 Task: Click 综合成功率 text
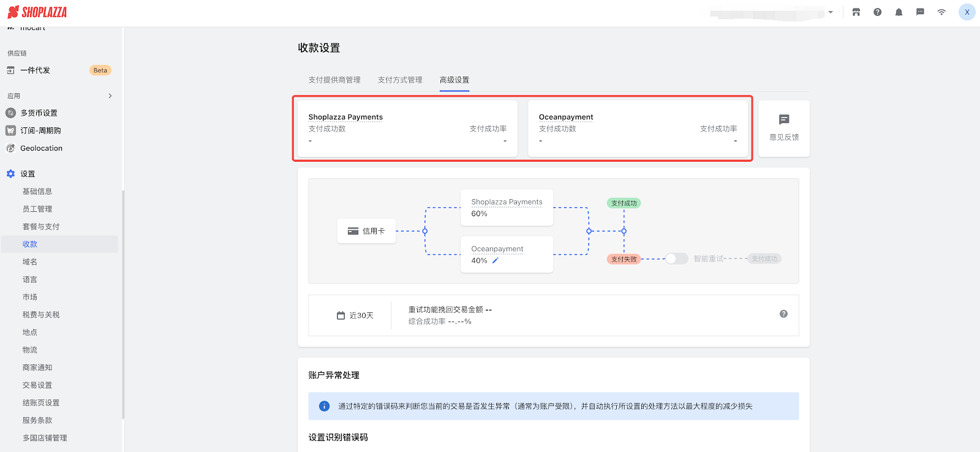pyautogui.click(x=427, y=322)
